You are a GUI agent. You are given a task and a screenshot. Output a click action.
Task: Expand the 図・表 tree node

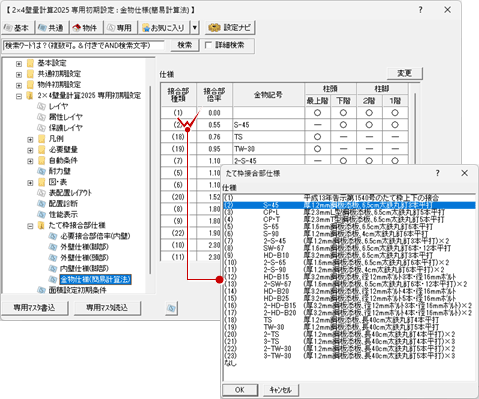pos(30,183)
